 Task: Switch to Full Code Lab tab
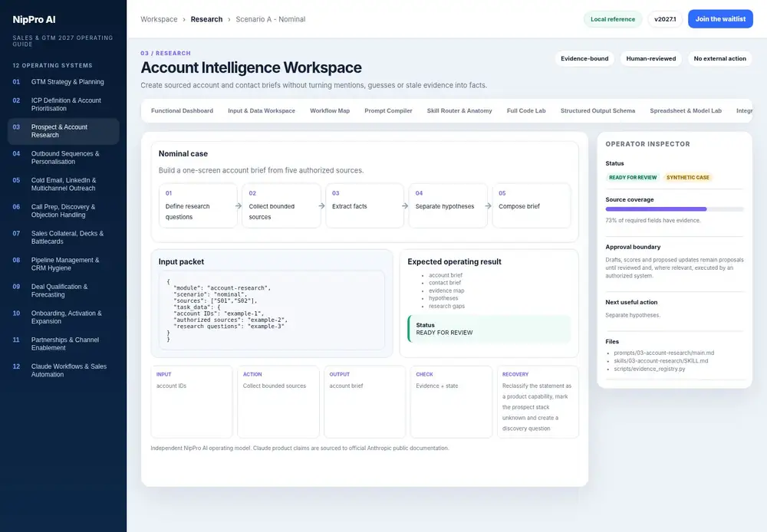526,111
